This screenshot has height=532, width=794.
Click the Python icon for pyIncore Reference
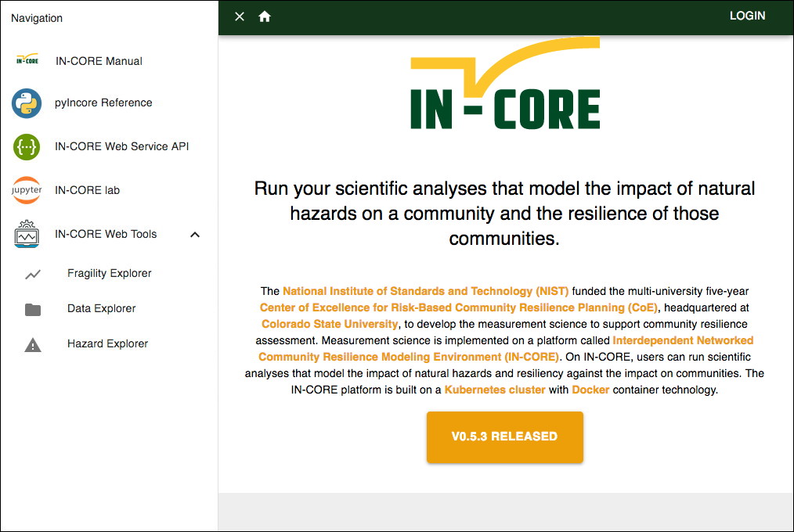click(27, 103)
